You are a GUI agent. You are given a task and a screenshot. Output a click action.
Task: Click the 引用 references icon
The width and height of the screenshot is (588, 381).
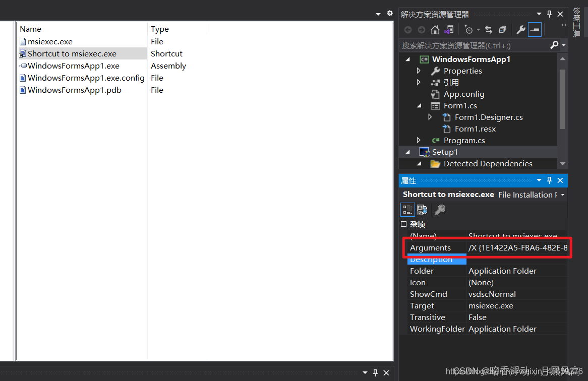coord(435,83)
